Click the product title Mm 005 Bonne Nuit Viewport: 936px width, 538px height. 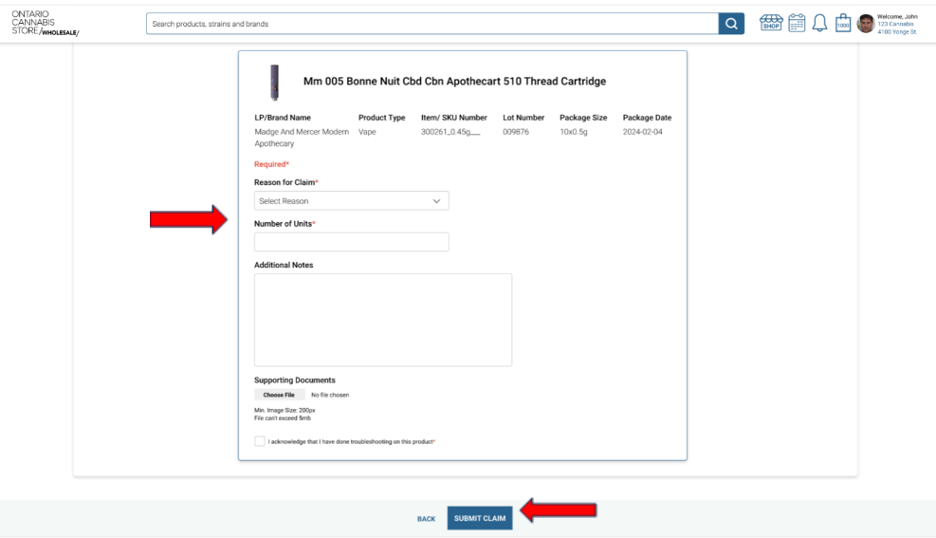[454, 81]
